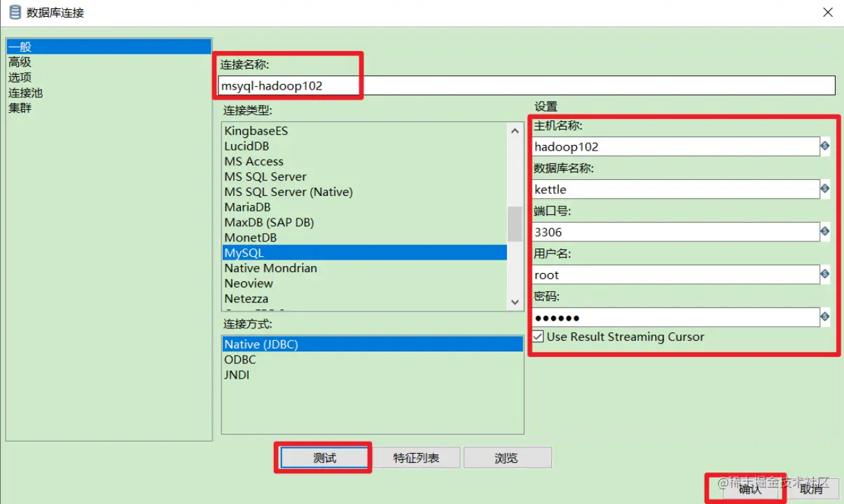Choose Native (JDBC) access method

click(373, 344)
